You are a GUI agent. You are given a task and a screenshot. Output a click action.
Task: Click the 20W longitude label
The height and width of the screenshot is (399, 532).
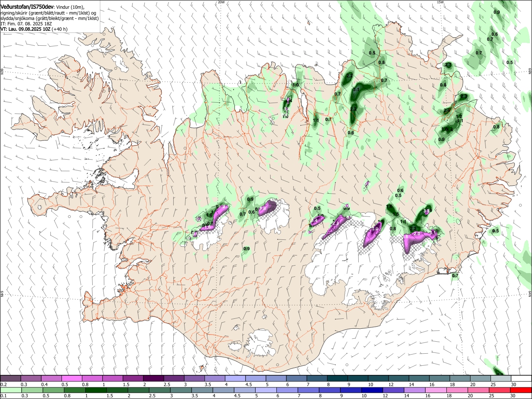point(221,2)
